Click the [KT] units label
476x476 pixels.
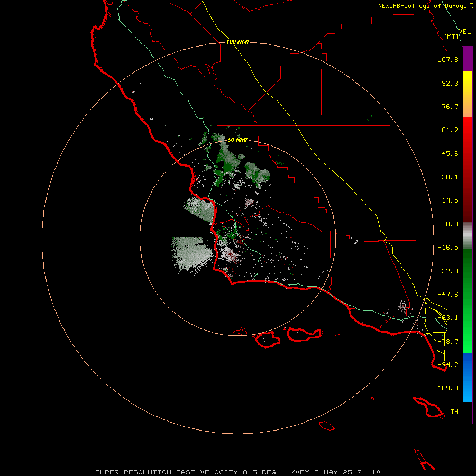click(x=452, y=36)
